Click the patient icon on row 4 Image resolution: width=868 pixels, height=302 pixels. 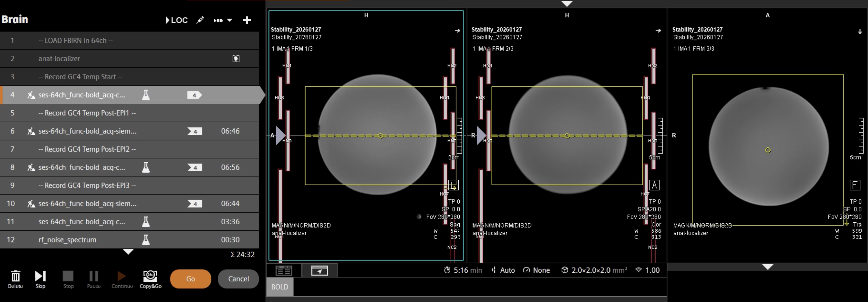[31, 95]
